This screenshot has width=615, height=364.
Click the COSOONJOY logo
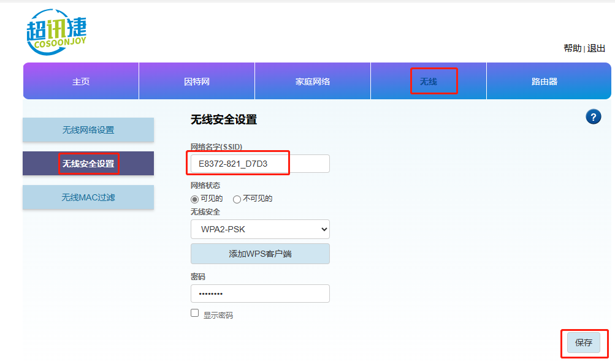point(56,32)
